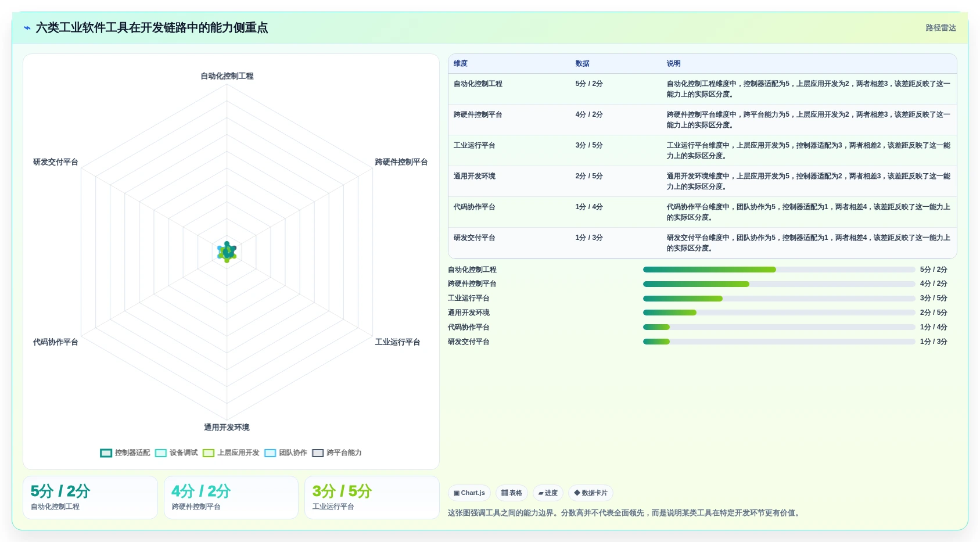Image resolution: width=980 pixels, height=542 pixels.
Task: Click the Chart.js tag chip
Action: (469, 493)
